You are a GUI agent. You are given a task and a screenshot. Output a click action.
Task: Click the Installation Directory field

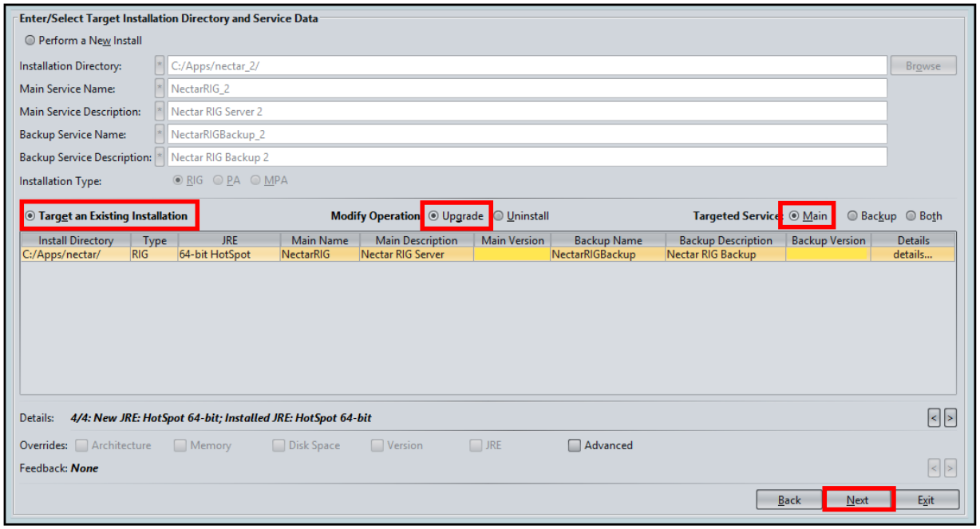(528, 66)
